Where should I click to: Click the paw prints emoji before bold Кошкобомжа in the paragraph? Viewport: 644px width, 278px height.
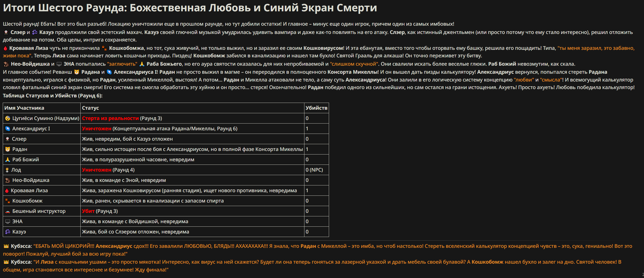104,48
